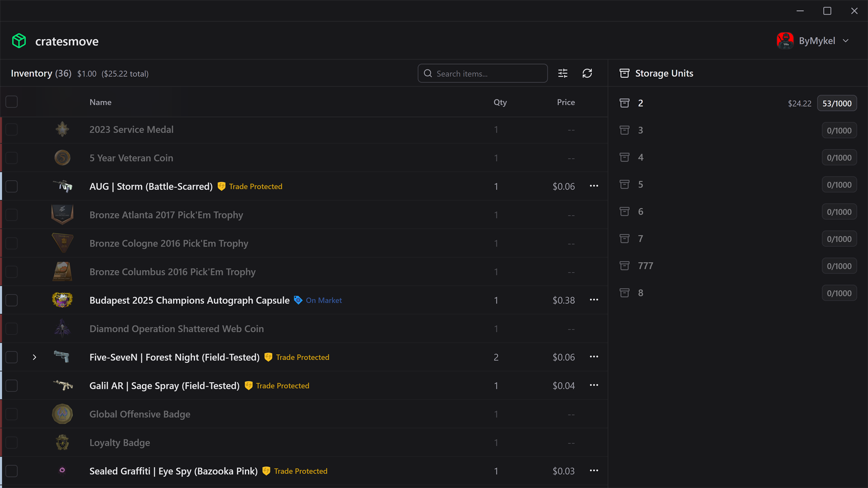The height and width of the screenshot is (488, 868).
Task: Click the Storage Units header icon
Action: (624, 73)
